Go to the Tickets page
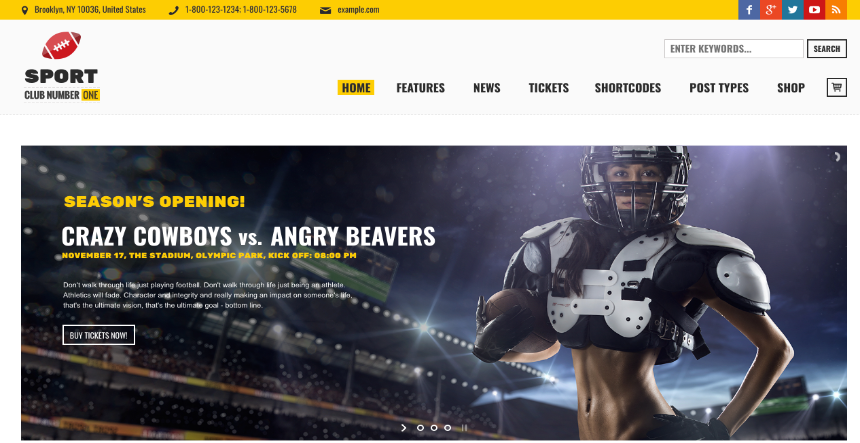Viewport: 860px width, 443px height. click(x=548, y=88)
